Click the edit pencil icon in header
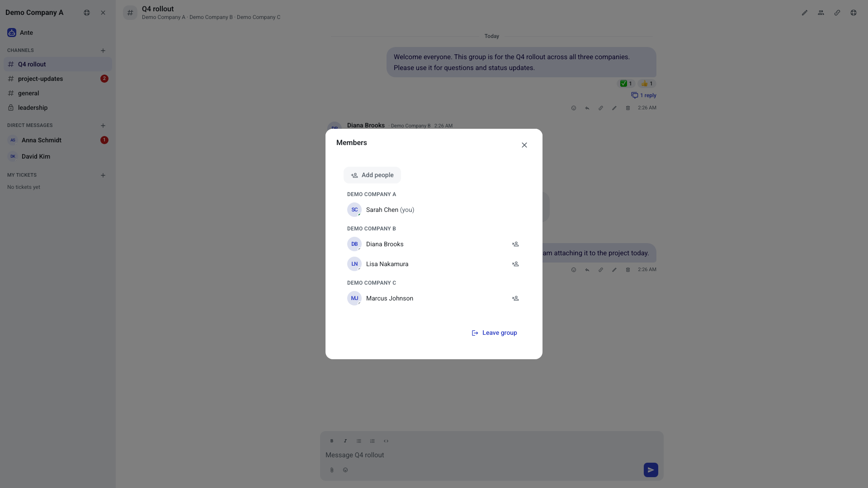Image resolution: width=868 pixels, height=488 pixels. (805, 13)
